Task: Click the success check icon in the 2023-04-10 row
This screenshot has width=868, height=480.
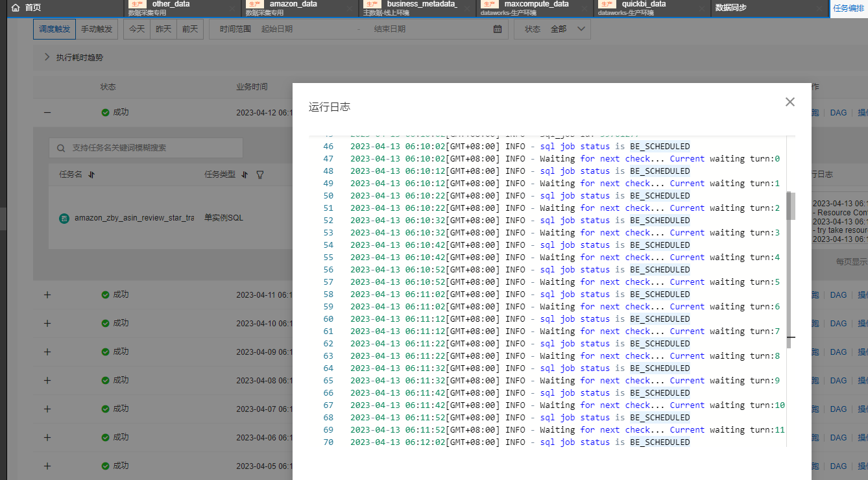Action: click(105, 323)
